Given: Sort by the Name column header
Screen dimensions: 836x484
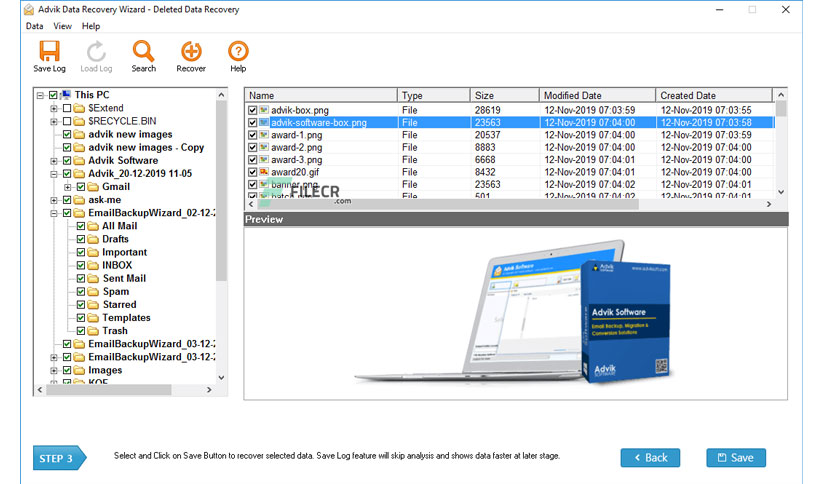Looking at the screenshot, I should tap(321, 95).
